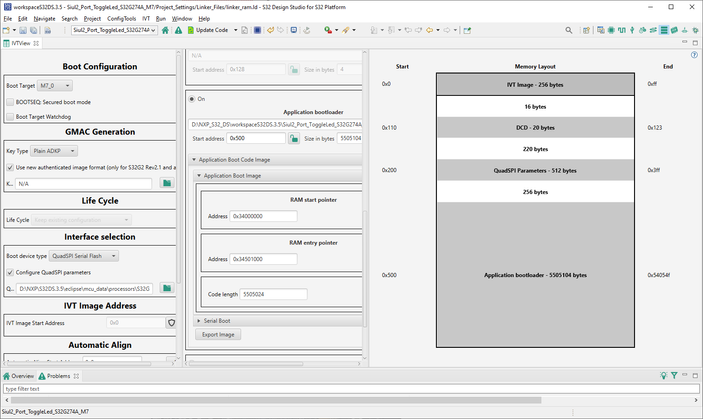Click the green Home icon in toolbar
The image size is (703, 419).
point(164,30)
